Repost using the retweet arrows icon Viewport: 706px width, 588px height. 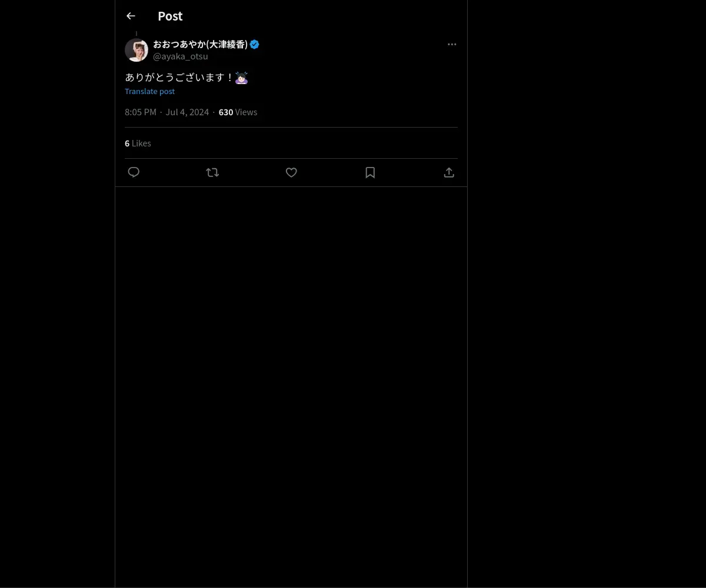pyautogui.click(x=212, y=172)
